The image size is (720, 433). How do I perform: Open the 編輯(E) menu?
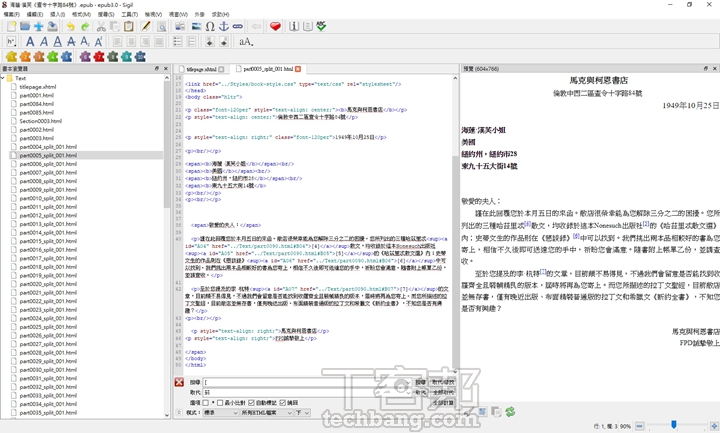(x=34, y=14)
